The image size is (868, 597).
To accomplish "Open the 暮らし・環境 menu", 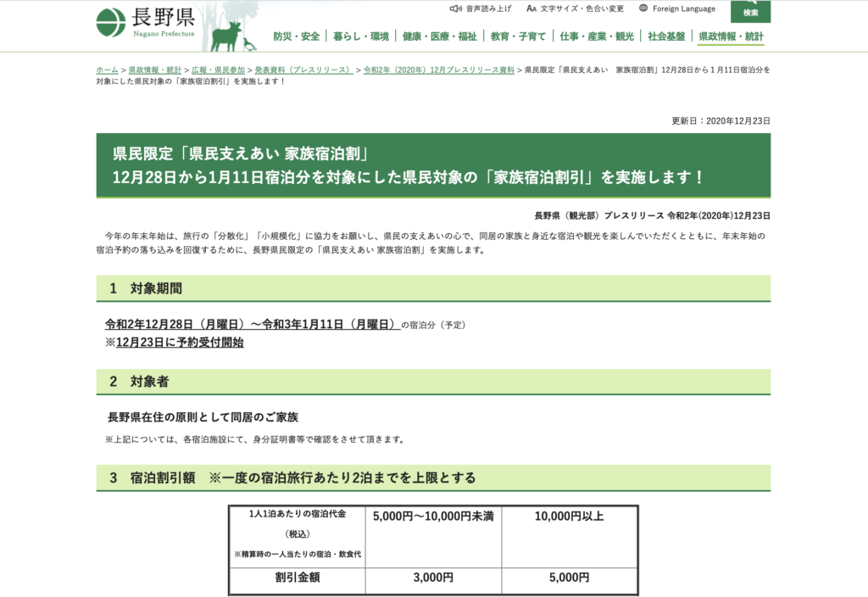I will click(361, 36).
